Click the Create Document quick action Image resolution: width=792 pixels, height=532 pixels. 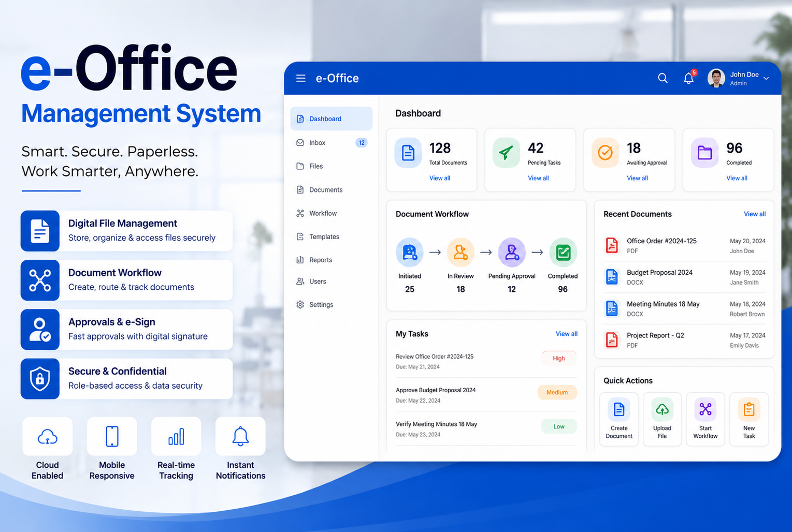(x=619, y=419)
